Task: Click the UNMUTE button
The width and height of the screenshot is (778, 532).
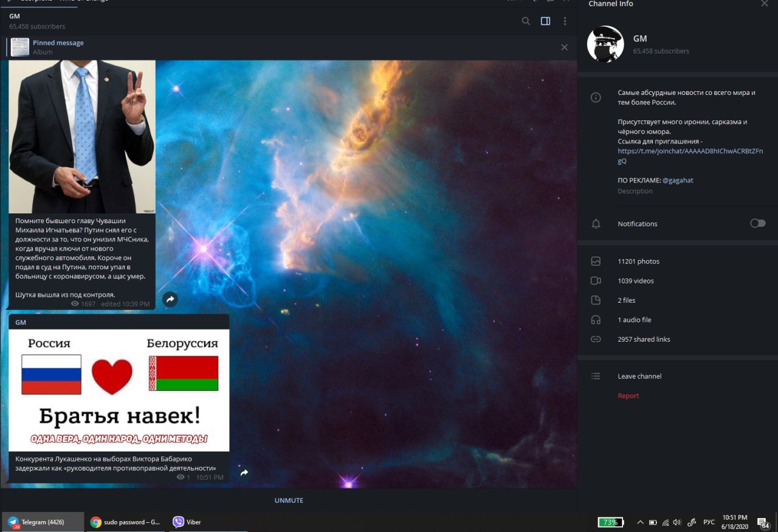Action: [289, 500]
